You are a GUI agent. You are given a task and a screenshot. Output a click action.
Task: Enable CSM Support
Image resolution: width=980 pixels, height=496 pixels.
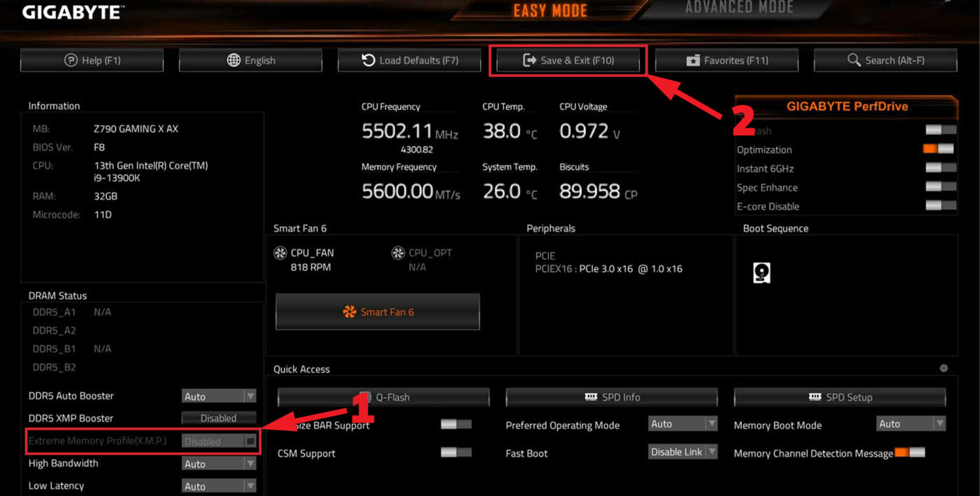coord(456,453)
